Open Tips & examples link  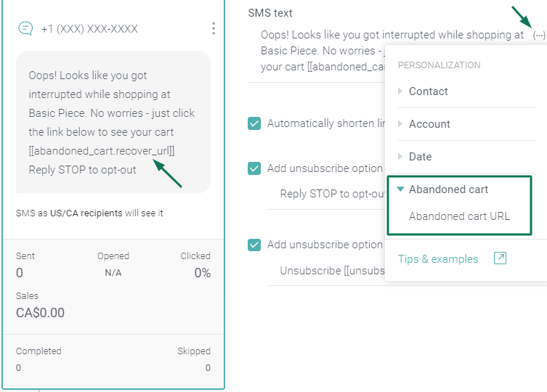pyautogui.click(x=438, y=258)
